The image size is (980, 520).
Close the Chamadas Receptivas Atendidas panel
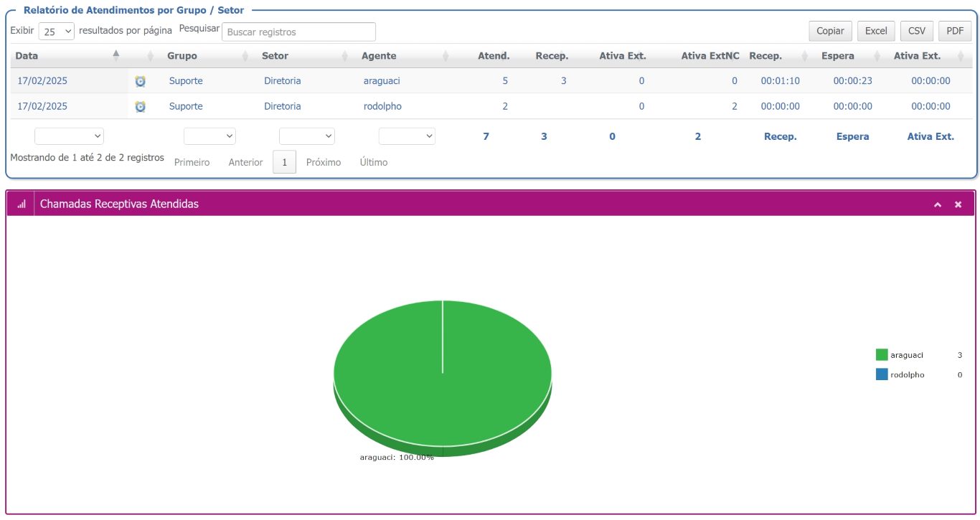tap(958, 204)
